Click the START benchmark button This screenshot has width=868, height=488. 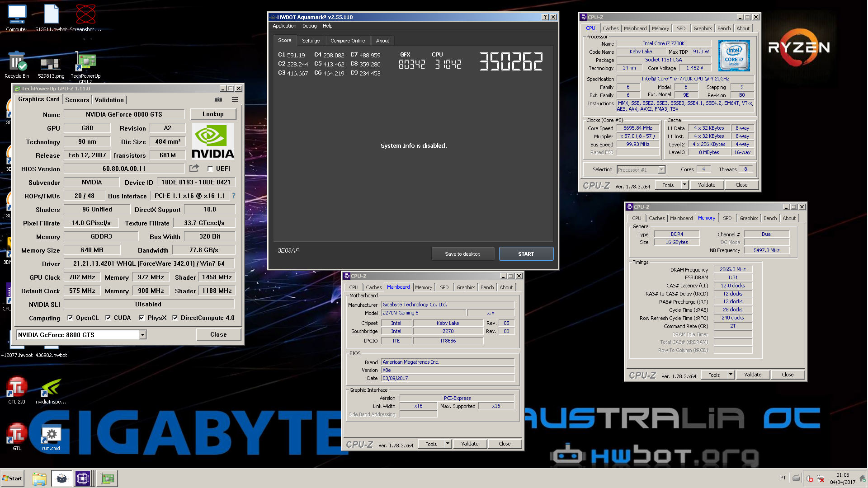(526, 254)
